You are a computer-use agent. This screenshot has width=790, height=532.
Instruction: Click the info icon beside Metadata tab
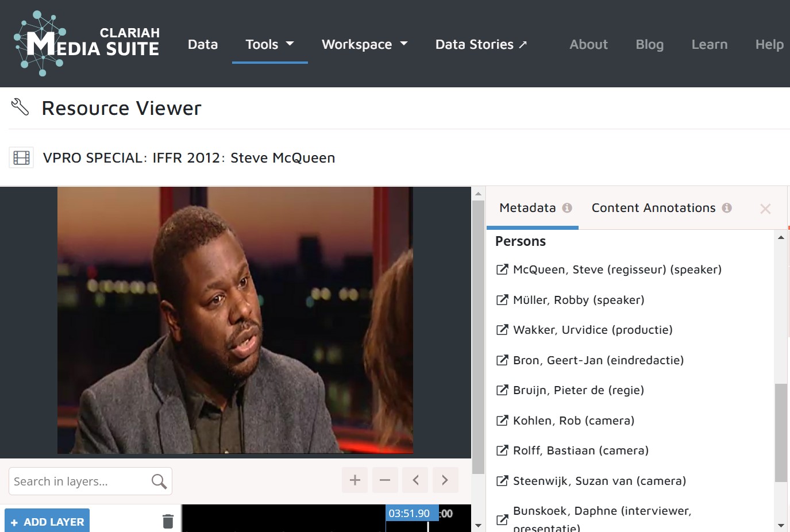pos(567,208)
